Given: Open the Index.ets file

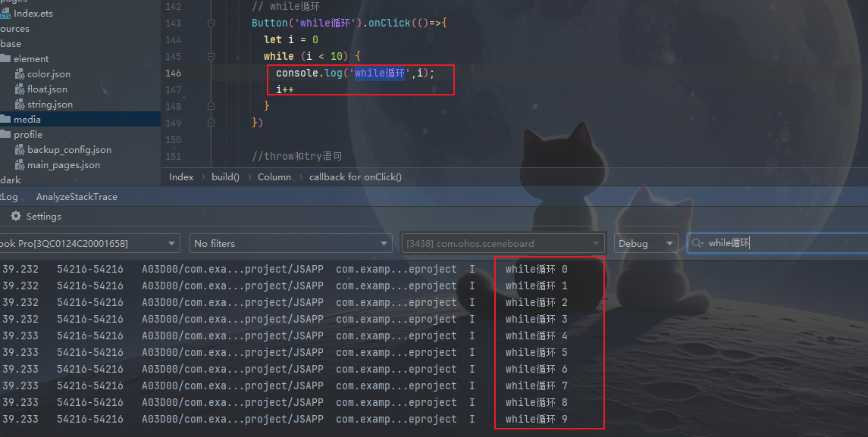Looking at the screenshot, I should point(33,14).
